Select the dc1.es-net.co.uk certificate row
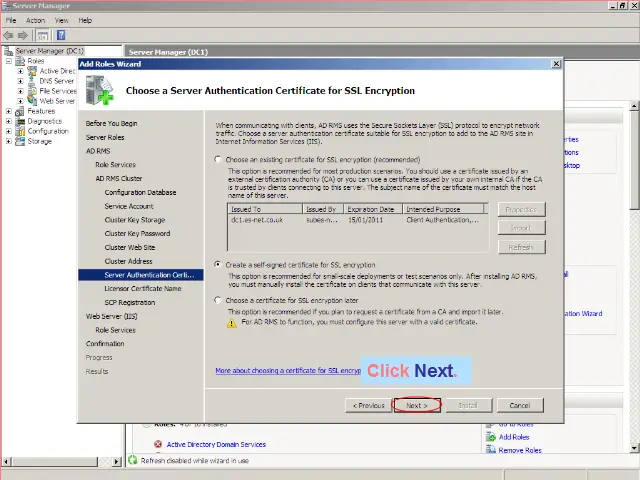The height and width of the screenshot is (480, 640). point(358,220)
